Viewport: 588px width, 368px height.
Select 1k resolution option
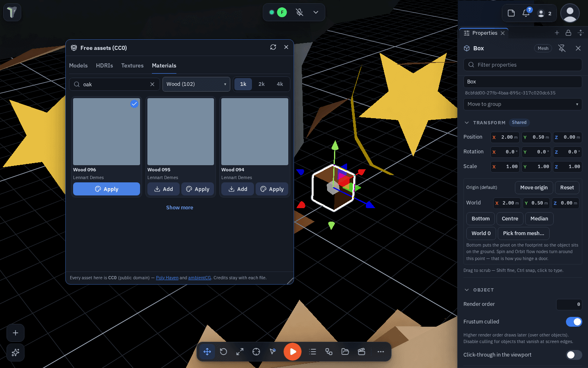pos(243,84)
